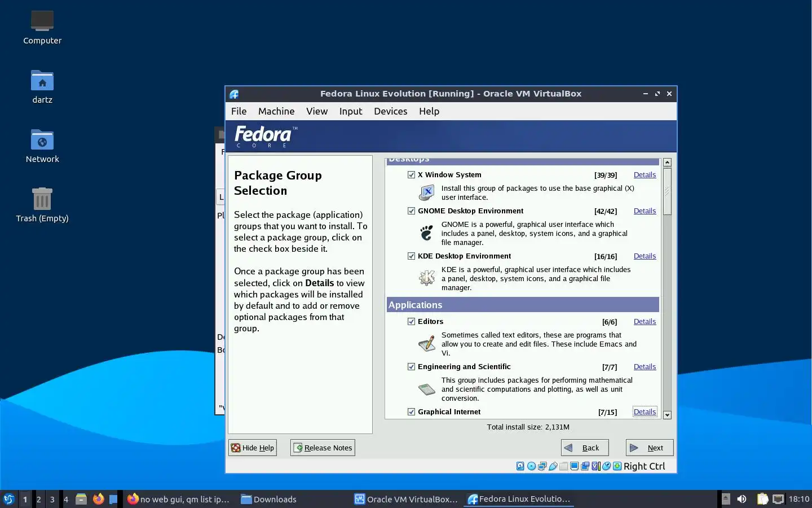Switch to workspace 3 in taskbar pager
This screenshot has height=508, width=812.
(x=52, y=499)
